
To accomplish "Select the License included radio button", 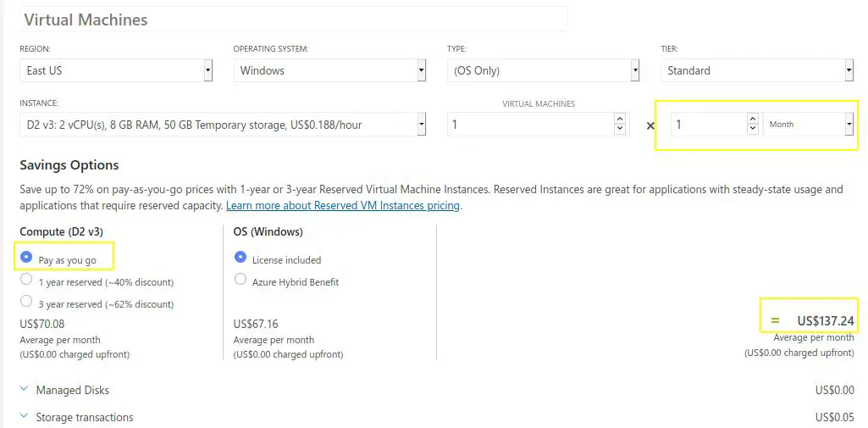I will click(240, 257).
